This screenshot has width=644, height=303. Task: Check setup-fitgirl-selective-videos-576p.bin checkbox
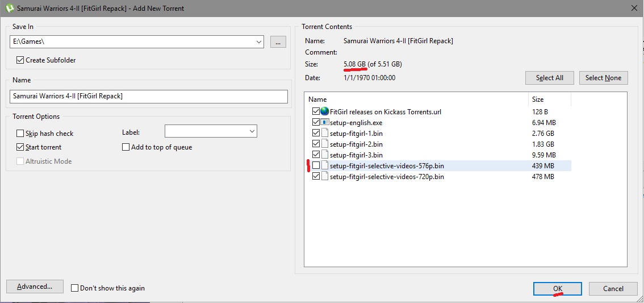coord(315,165)
